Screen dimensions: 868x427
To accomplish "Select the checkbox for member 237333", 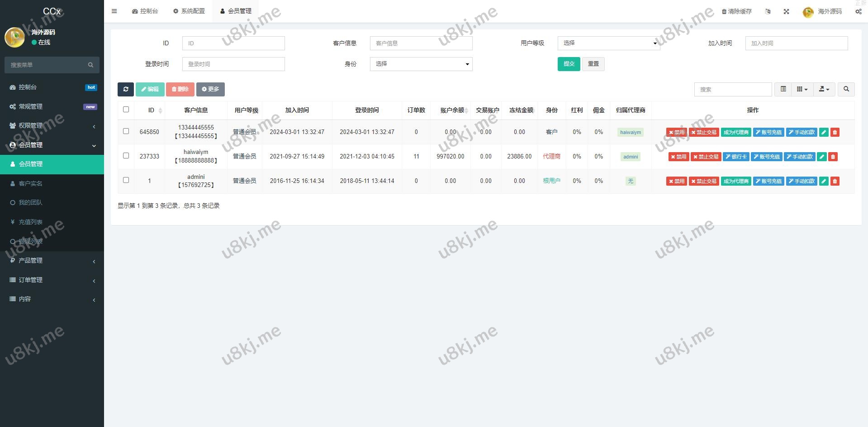I will (126, 156).
